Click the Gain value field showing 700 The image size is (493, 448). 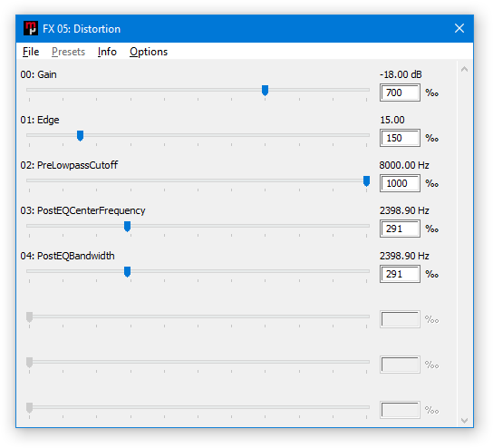(x=400, y=93)
